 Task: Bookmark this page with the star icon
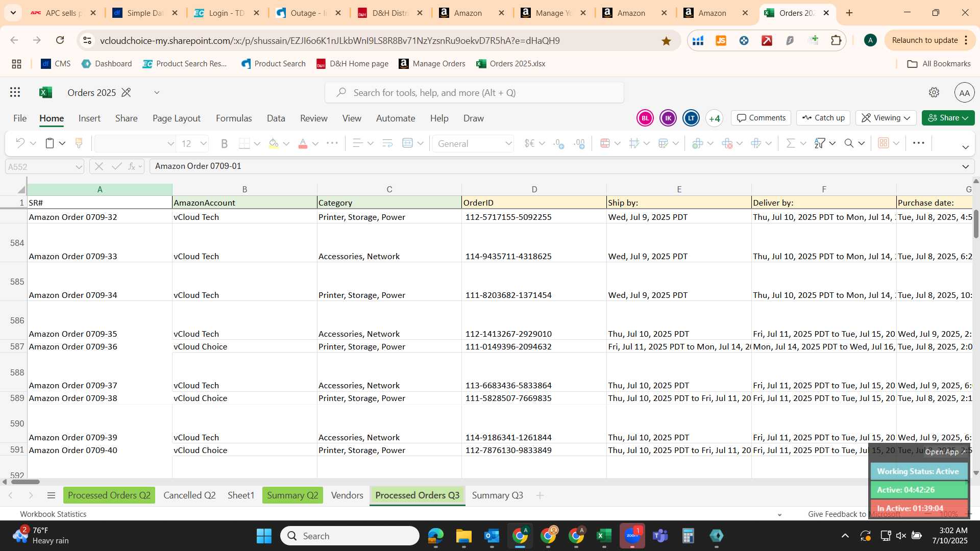(666, 41)
